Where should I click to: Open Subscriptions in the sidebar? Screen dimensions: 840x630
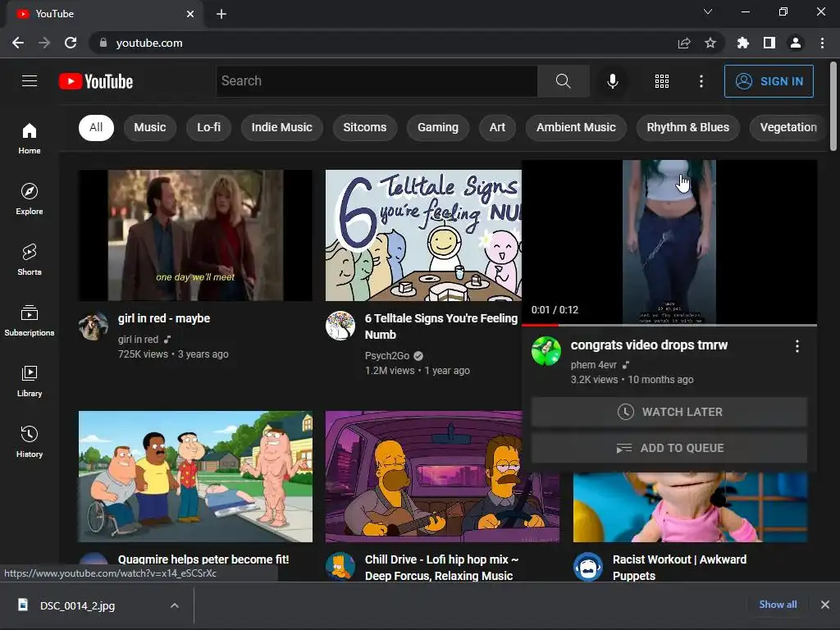[30, 321]
